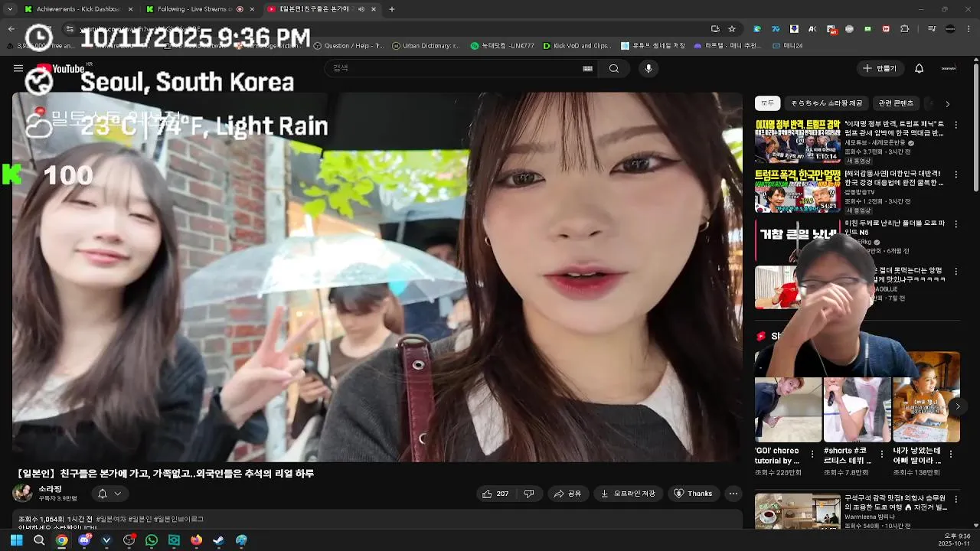The image size is (980, 551).
Task: Click the #일본여자 hashtag link
Action: [112, 520]
